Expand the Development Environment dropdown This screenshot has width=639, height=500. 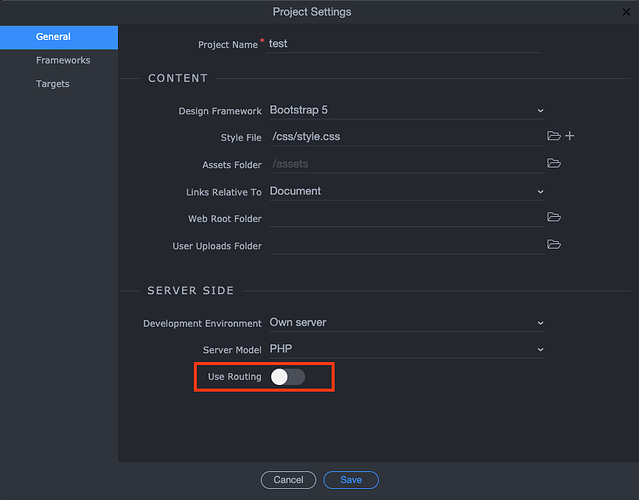click(407, 322)
